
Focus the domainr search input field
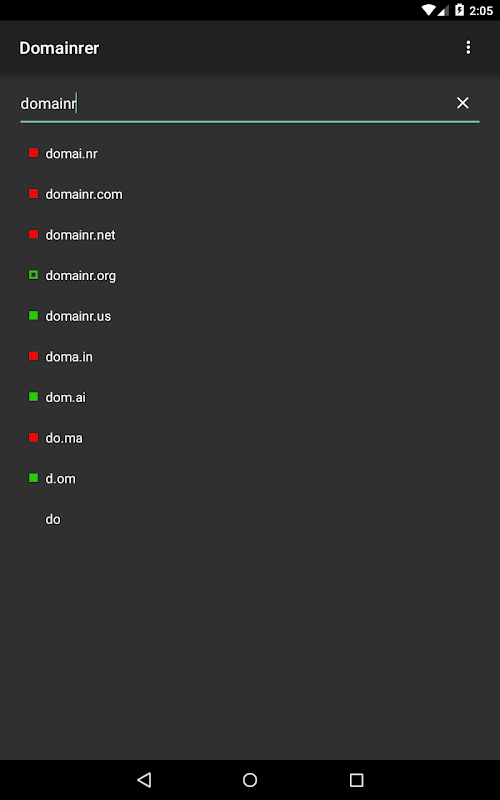pyautogui.click(x=235, y=104)
